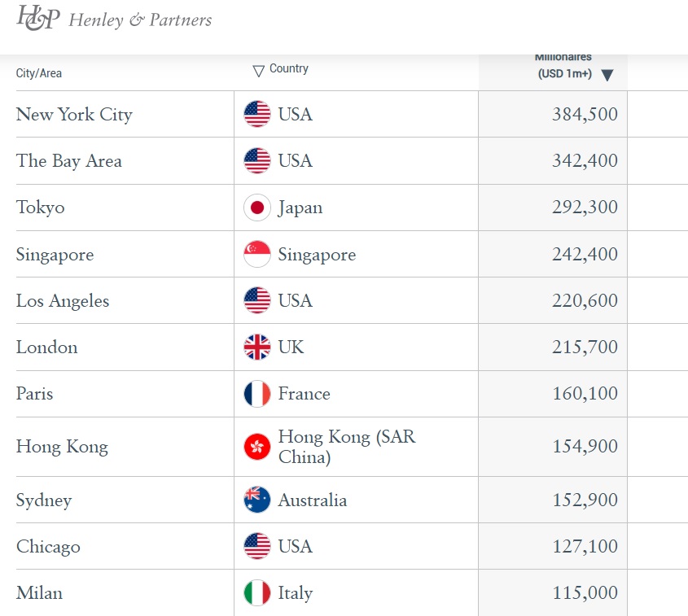The height and width of the screenshot is (616, 688).
Task: Click the Hong Kong (SAR China) country text
Action: 347,447
